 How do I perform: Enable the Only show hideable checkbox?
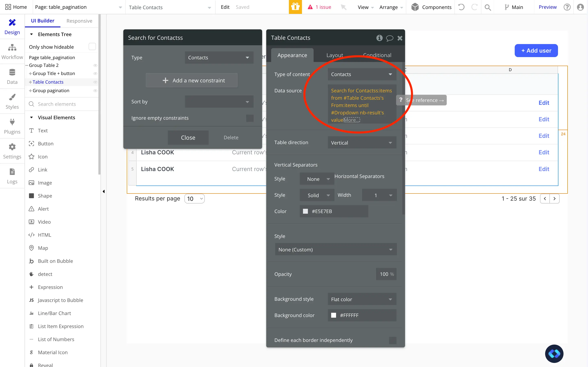point(92,46)
